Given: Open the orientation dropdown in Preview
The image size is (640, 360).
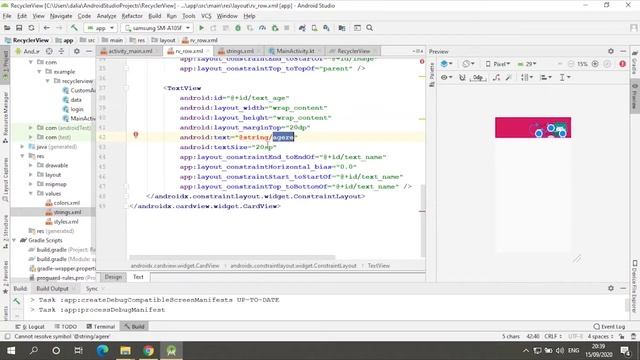Looking at the screenshot, I should click(x=468, y=64).
